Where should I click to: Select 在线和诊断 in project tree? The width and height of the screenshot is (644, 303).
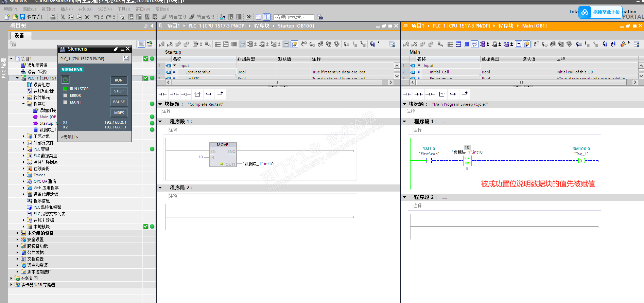coord(43,91)
